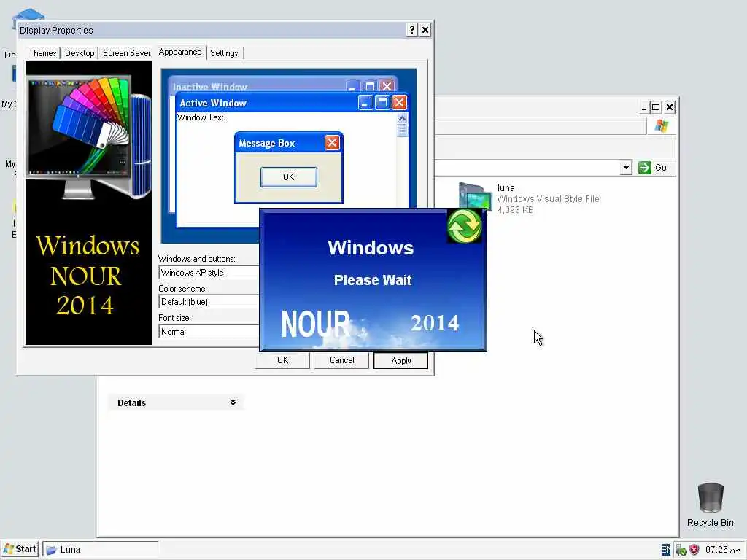Click Cancel in Display Properties

tap(341, 360)
